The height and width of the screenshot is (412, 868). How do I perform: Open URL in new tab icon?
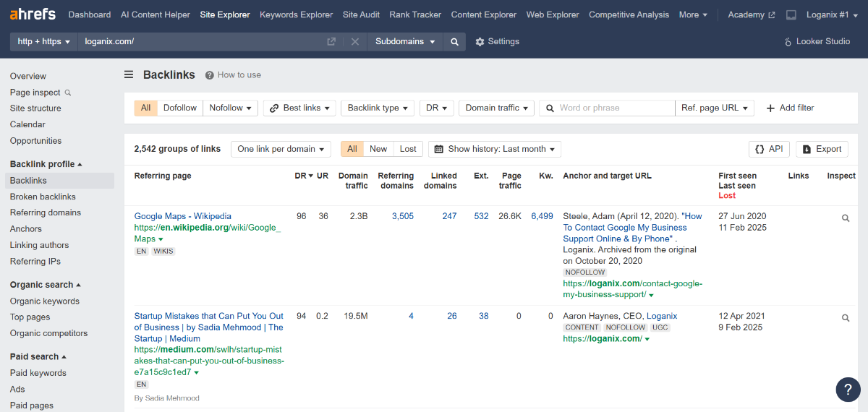(331, 42)
